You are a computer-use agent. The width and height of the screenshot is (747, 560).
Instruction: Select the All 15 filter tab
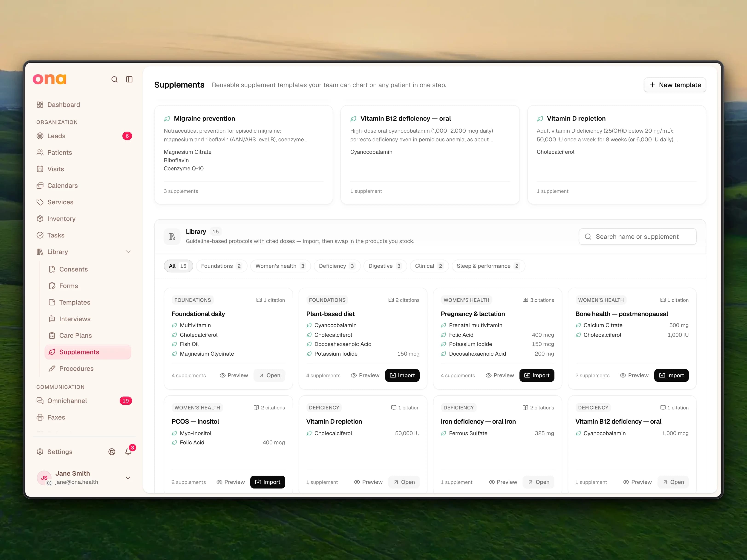[x=178, y=266]
